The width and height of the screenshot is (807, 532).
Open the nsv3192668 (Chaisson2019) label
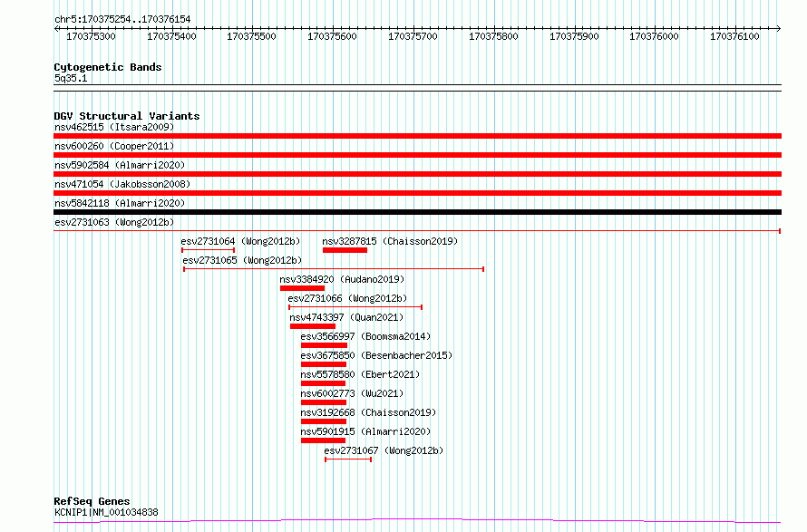point(368,412)
